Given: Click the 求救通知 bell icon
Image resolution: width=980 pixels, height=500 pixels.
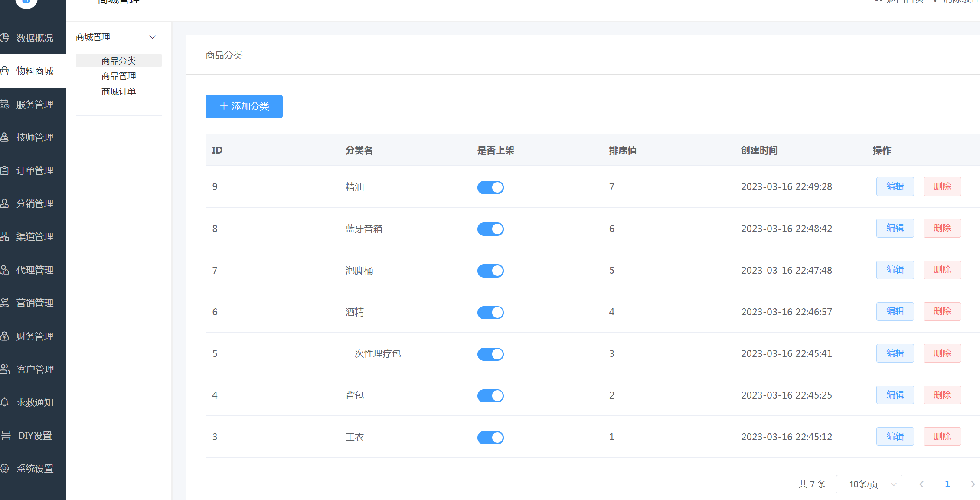Looking at the screenshot, I should coord(5,402).
